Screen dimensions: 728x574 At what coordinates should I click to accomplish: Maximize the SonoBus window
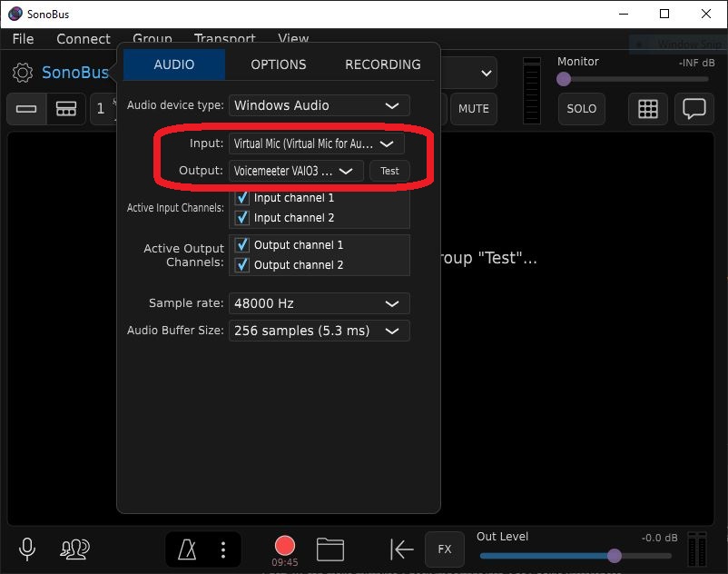click(x=664, y=14)
